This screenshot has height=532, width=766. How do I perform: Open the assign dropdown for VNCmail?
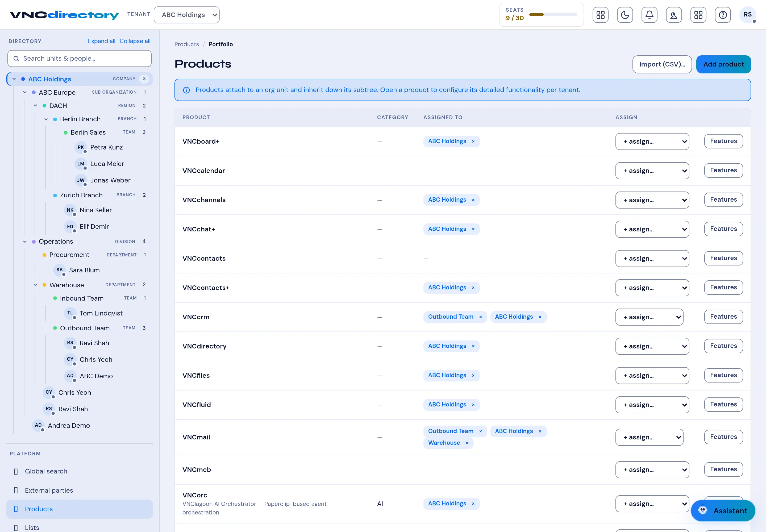(649, 437)
